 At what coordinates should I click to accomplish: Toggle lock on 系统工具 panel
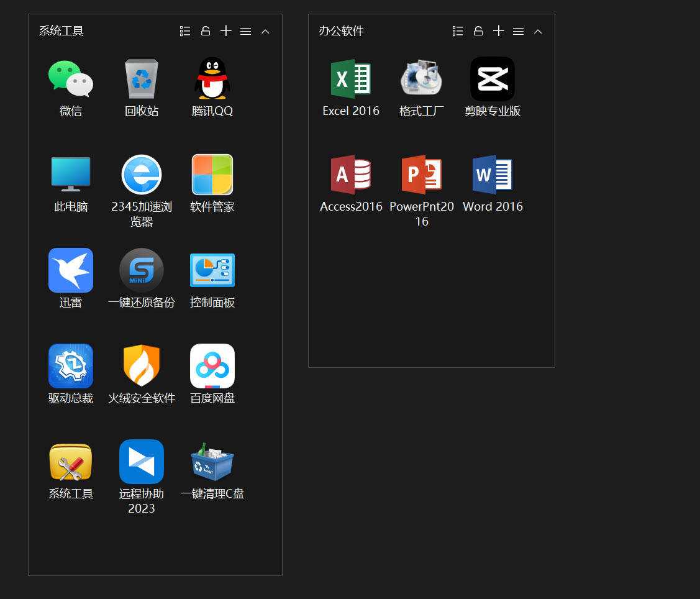[x=206, y=31]
